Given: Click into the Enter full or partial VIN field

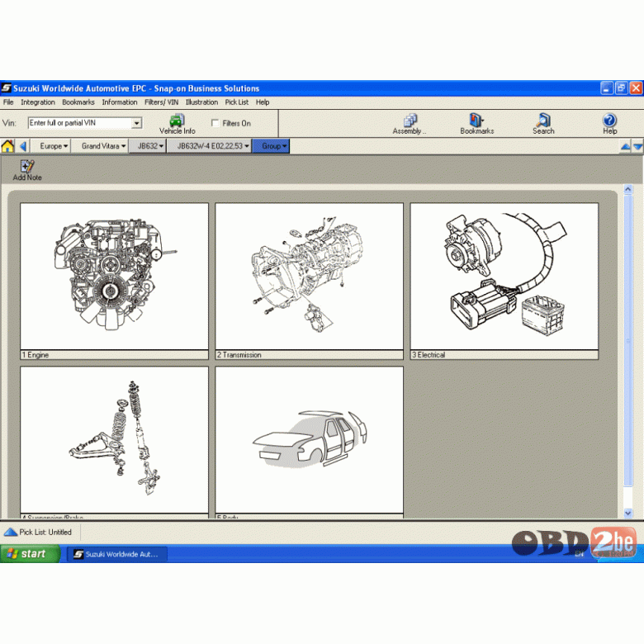Looking at the screenshot, I should coord(80,123).
